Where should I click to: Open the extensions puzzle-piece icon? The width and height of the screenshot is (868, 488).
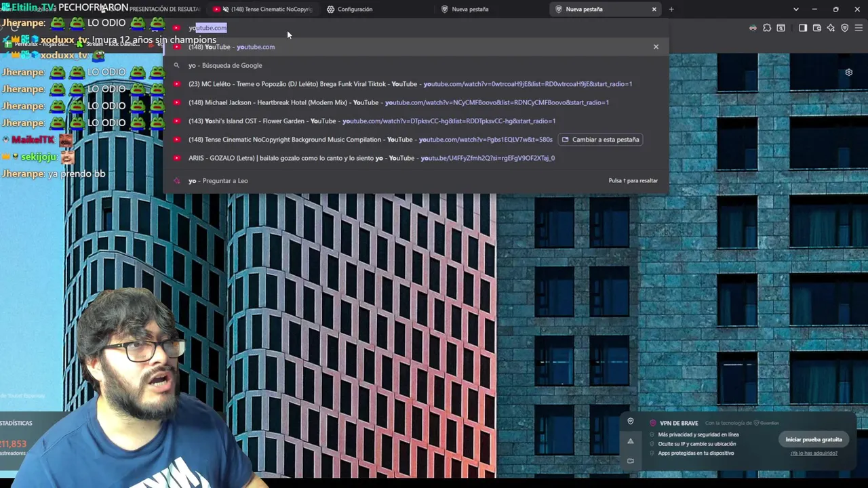tap(767, 28)
